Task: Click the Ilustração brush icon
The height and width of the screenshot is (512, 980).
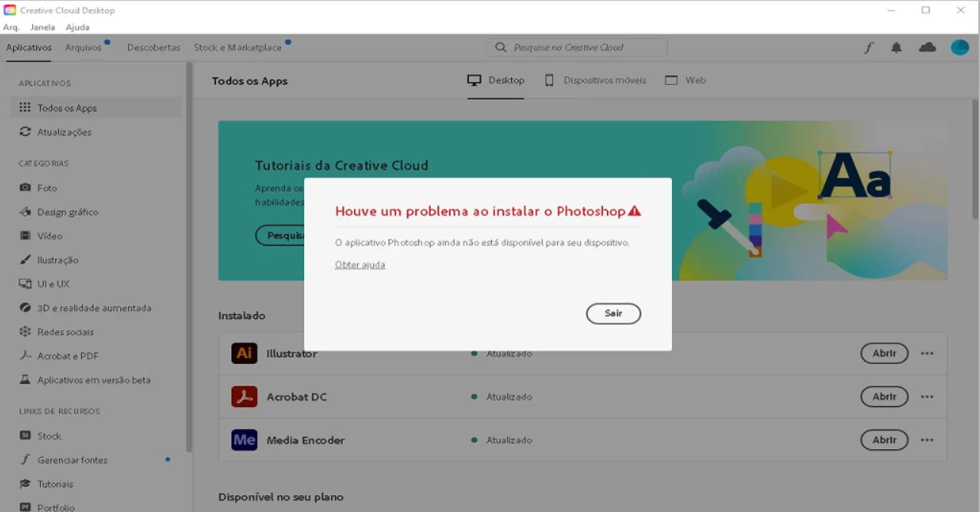Action: point(25,260)
